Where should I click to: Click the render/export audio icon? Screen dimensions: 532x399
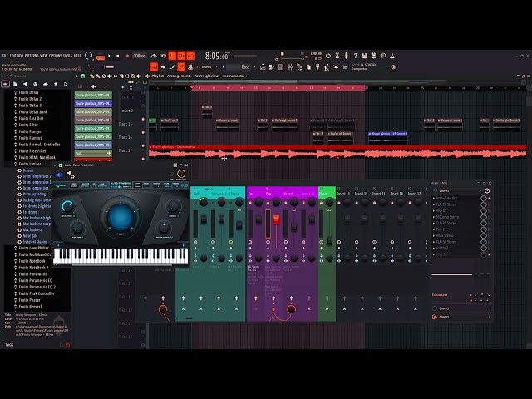(374, 56)
